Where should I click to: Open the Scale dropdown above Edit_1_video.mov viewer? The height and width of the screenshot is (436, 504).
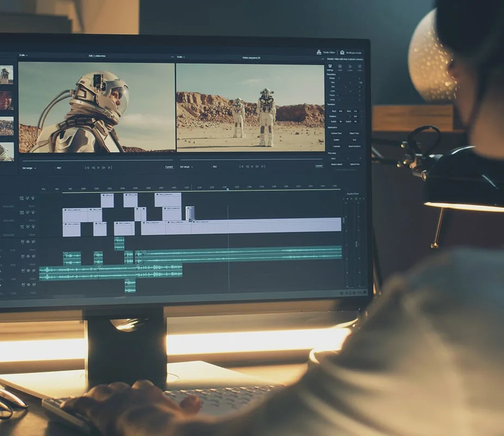point(23,55)
